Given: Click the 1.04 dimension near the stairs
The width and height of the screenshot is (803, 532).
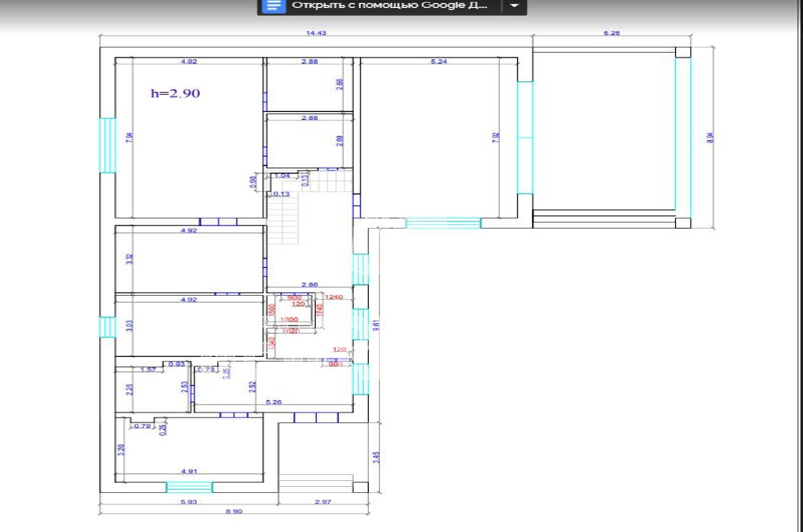Looking at the screenshot, I should coord(282,176).
